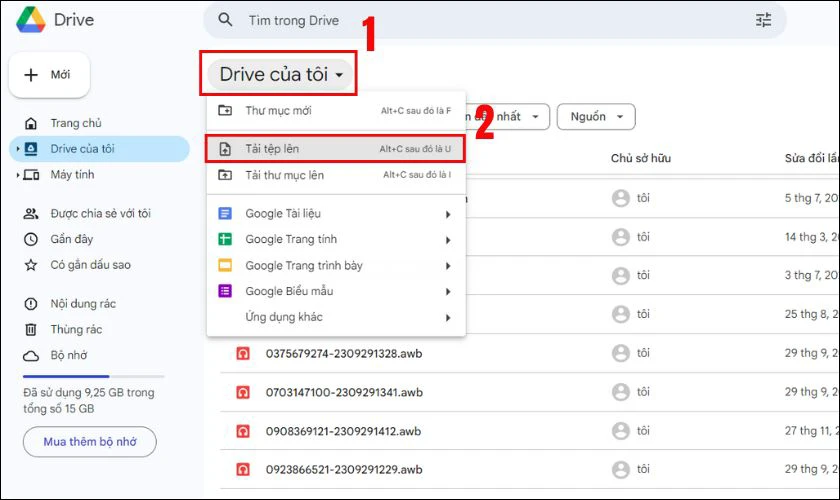Click the file upload icon in menu

click(225, 149)
